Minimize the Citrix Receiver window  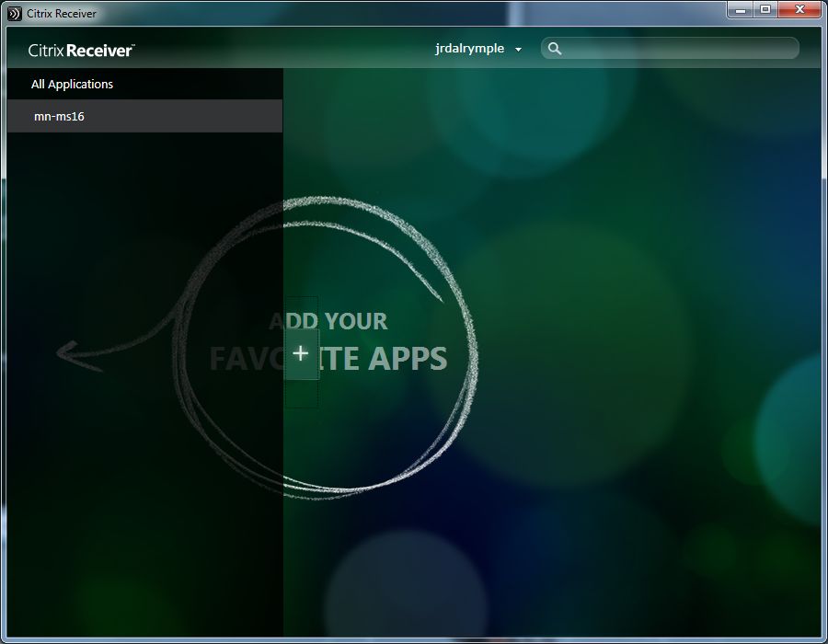[742, 9]
